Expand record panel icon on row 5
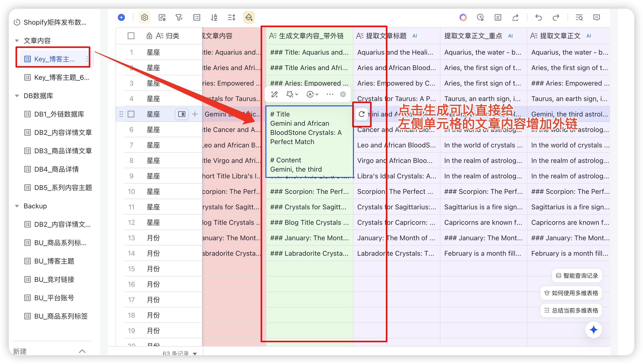 tap(182, 114)
